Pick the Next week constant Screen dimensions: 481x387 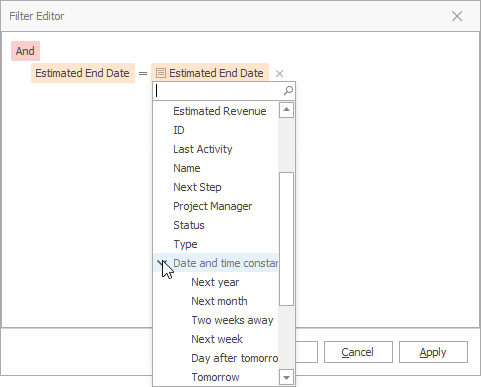[x=216, y=339]
